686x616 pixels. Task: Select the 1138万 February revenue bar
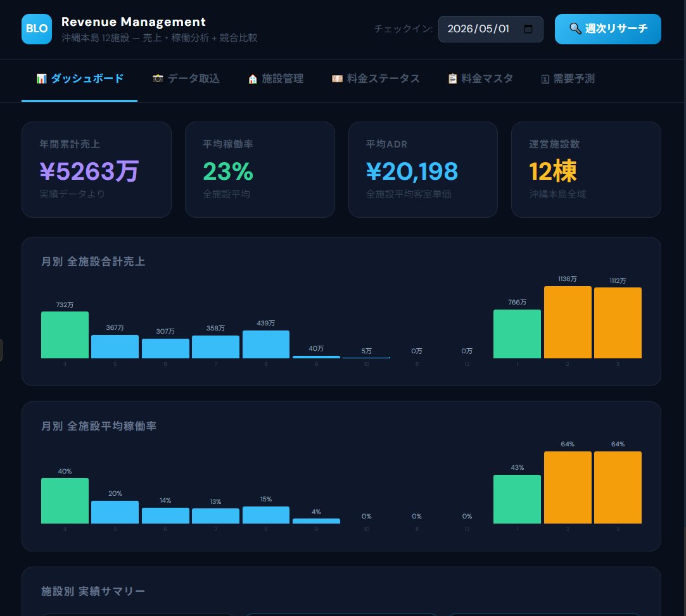tap(568, 323)
